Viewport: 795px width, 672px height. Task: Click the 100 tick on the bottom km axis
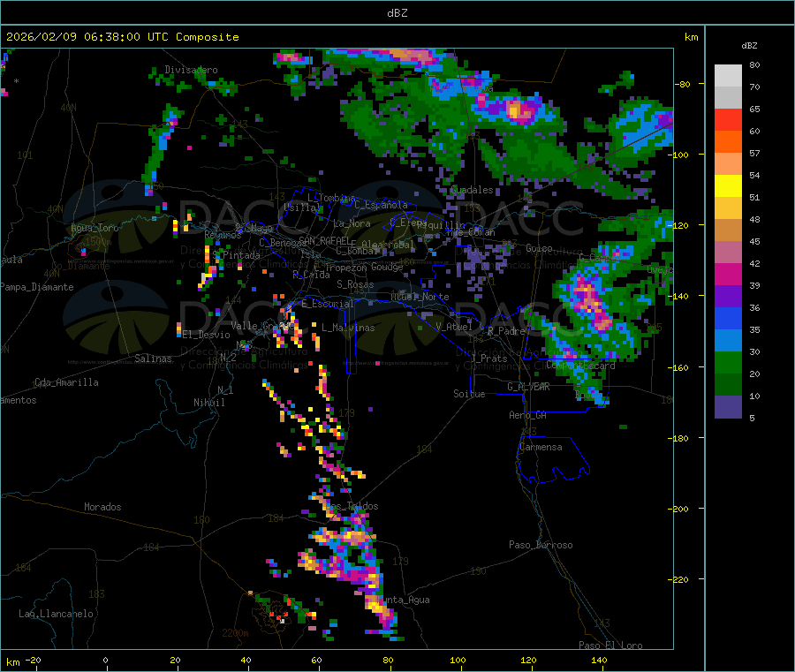pyautogui.click(x=458, y=660)
